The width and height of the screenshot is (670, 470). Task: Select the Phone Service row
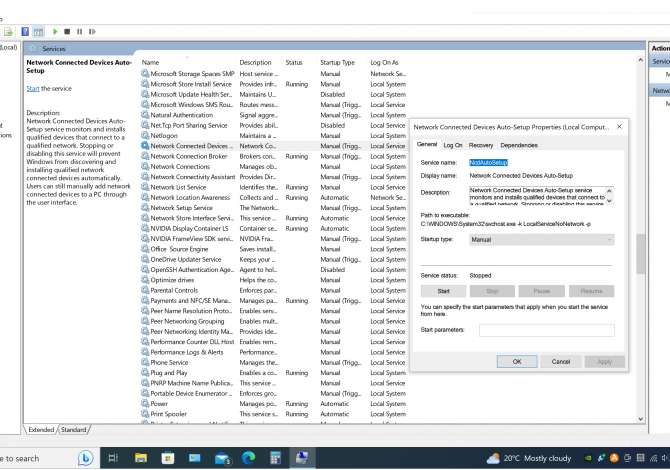[273, 362]
